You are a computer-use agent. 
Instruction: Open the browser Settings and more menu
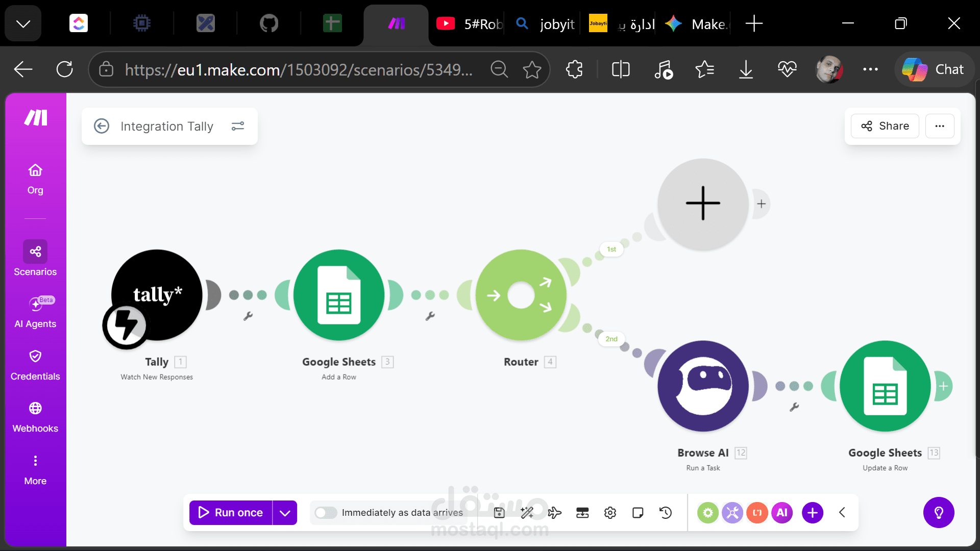[870, 69]
